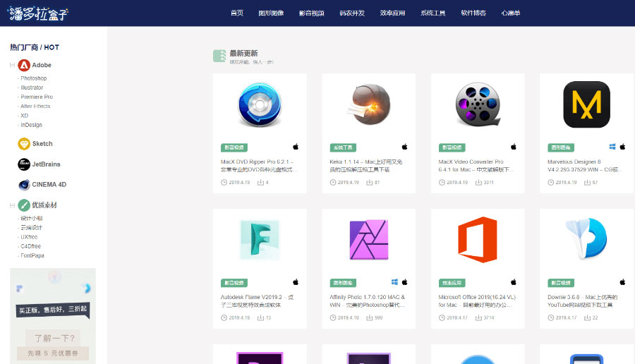Click the Autodesk Flame icon
The height and width of the screenshot is (364, 635).
260,240
